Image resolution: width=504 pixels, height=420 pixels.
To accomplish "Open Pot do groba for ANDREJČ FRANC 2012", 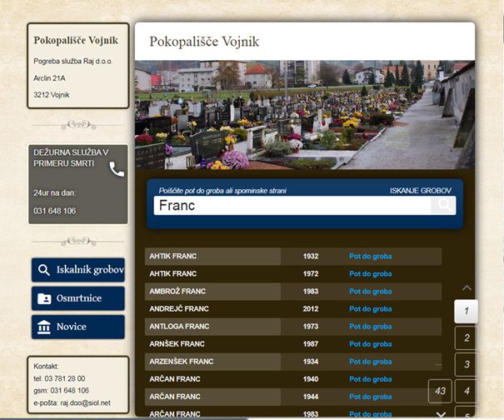I will click(370, 308).
